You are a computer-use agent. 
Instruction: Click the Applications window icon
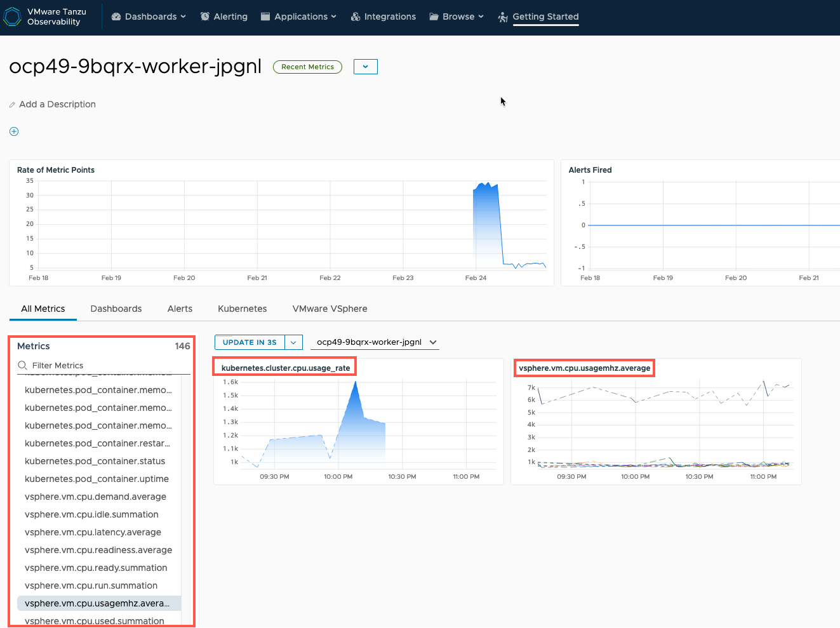tap(265, 17)
